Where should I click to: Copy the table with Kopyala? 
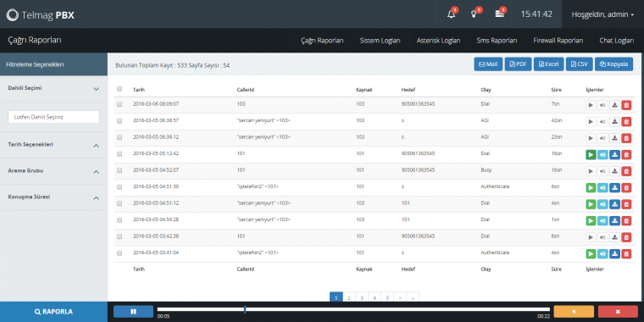click(614, 64)
